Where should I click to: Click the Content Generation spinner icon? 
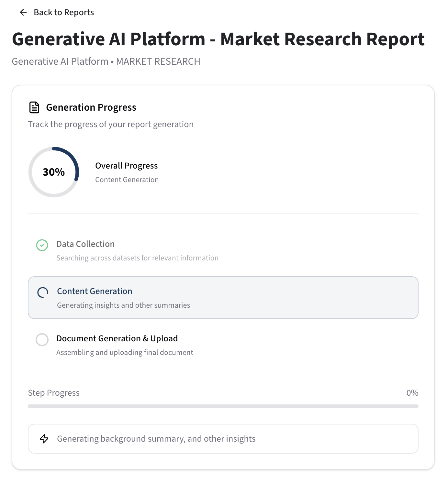click(x=43, y=292)
